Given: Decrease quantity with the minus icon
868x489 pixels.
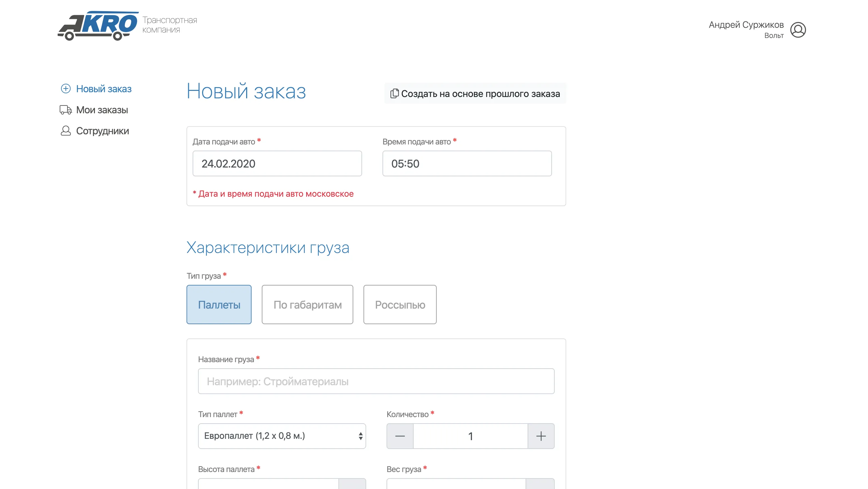Looking at the screenshot, I should point(400,436).
